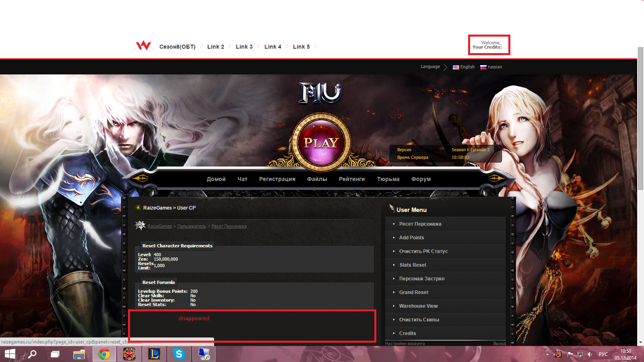Viewport: 644px width, 362px height.
Task: Switch language to Russian via flag
Action: [x=483, y=67]
